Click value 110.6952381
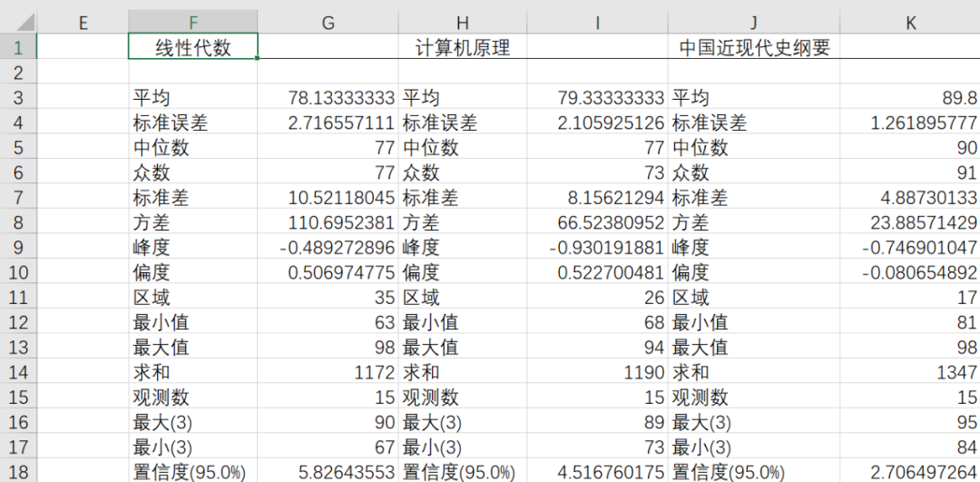Screen dimensions: 980x482 click(341, 222)
